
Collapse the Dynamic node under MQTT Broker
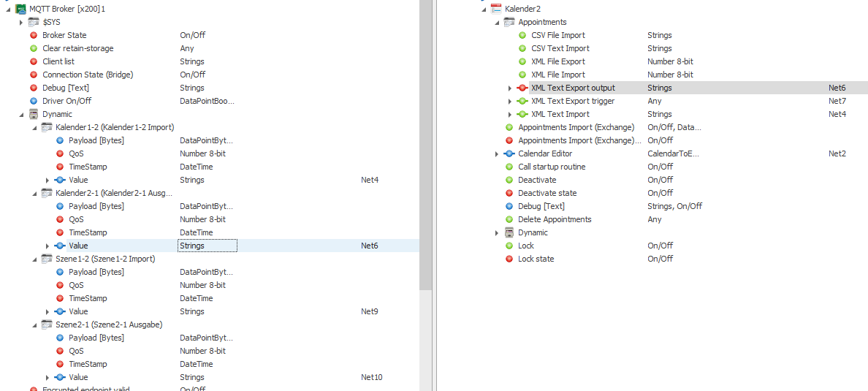coord(21,115)
